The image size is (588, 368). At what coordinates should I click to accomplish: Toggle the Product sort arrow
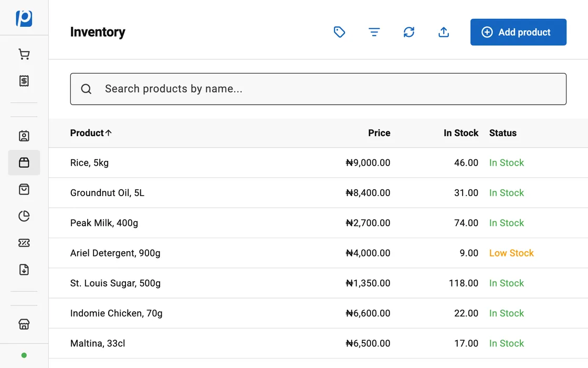(x=108, y=133)
